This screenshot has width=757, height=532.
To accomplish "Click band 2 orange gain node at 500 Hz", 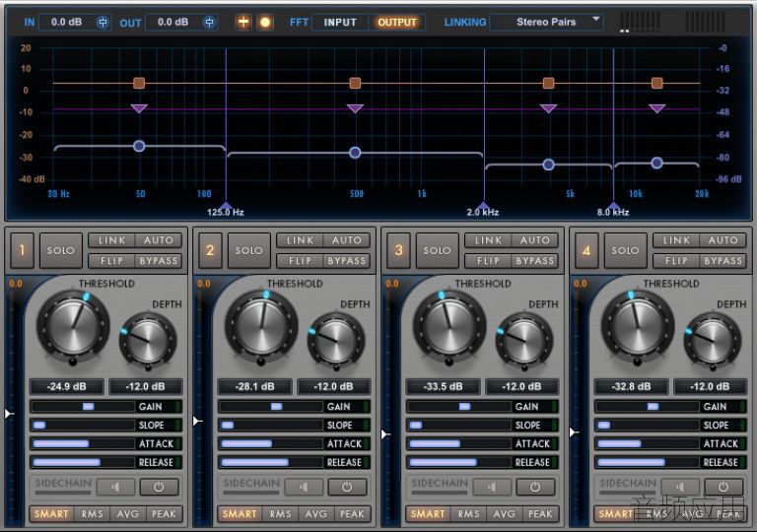I will click(x=355, y=83).
